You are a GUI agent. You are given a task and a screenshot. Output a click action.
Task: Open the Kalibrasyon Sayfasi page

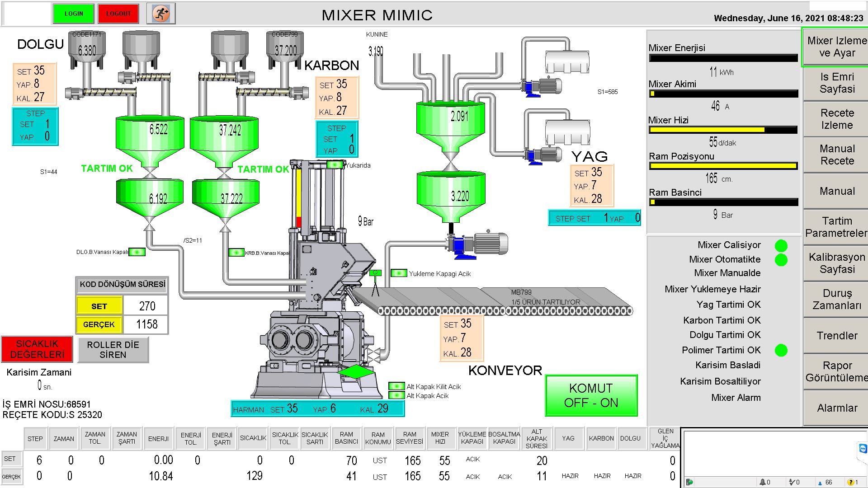(x=836, y=263)
